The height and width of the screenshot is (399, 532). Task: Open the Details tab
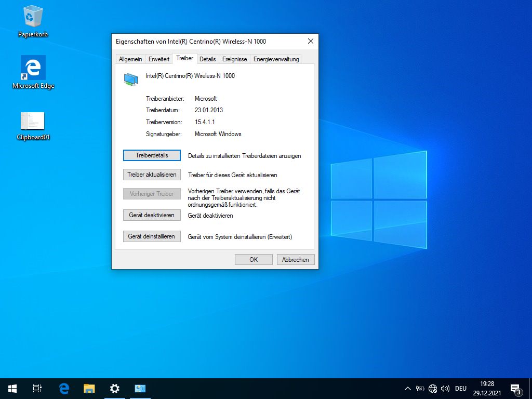[208, 59]
